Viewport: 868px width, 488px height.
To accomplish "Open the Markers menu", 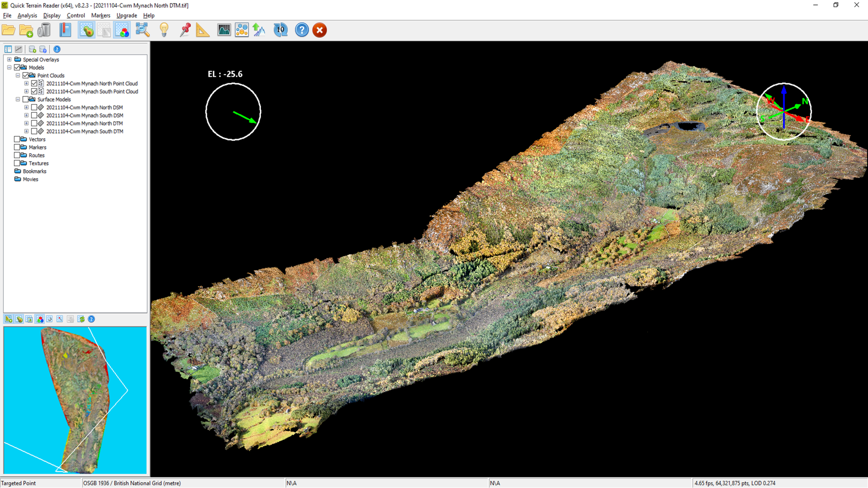I will click(x=100, y=16).
